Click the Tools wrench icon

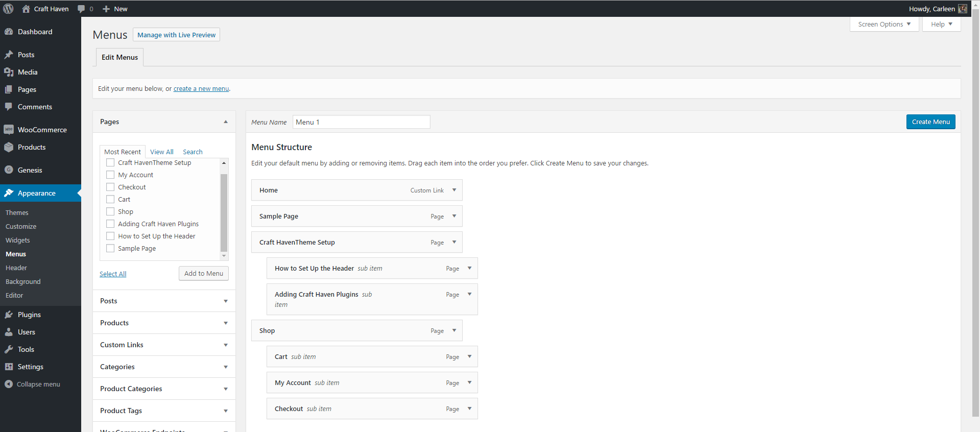click(x=9, y=349)
